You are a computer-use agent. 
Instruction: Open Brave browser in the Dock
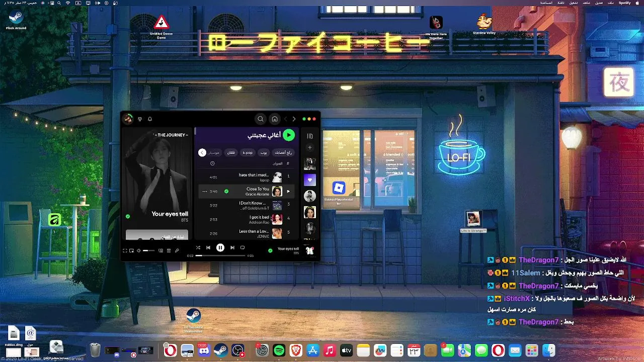[296, 350]
